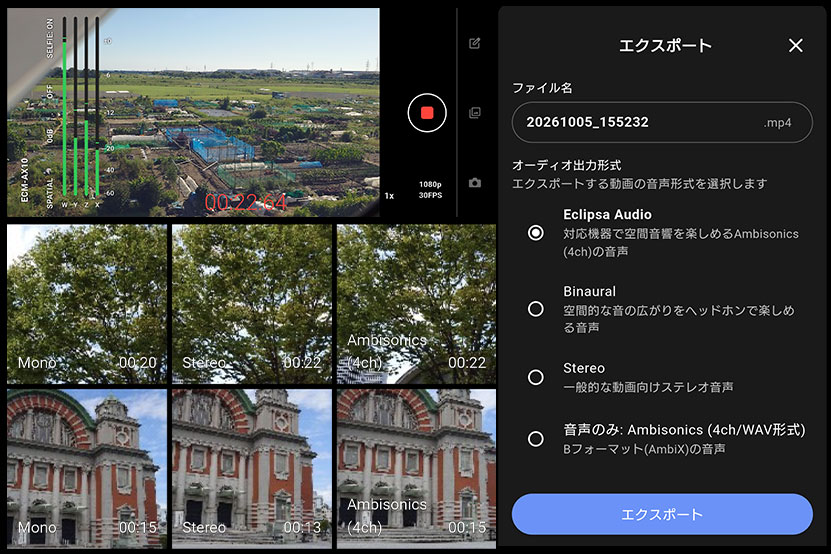The height and width of the screenshot is (554, 831).
Task: Select the Binaural radio option
Action: (x=536, y=309)
